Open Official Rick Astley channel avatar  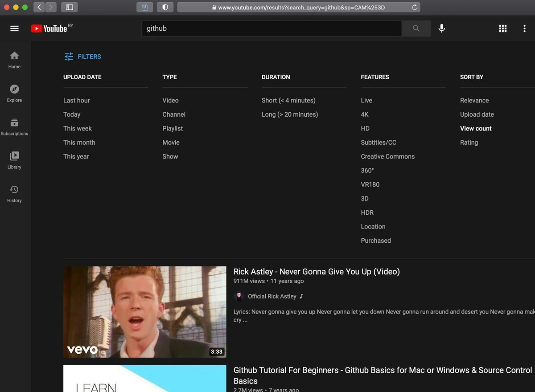(239, 296)
